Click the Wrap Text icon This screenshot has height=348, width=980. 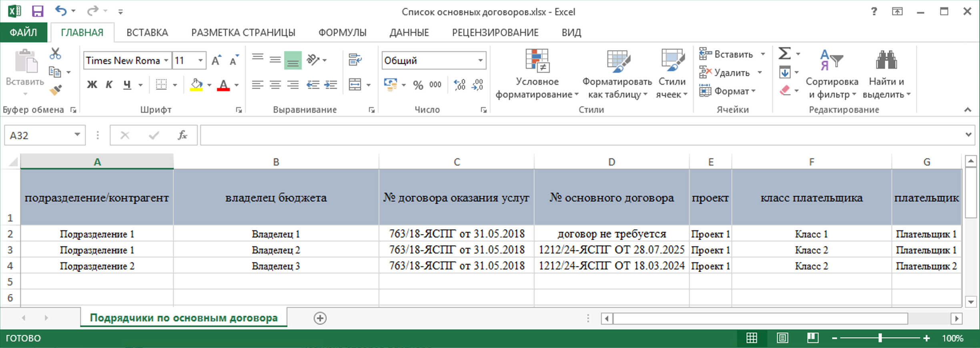tap(355, 60)
